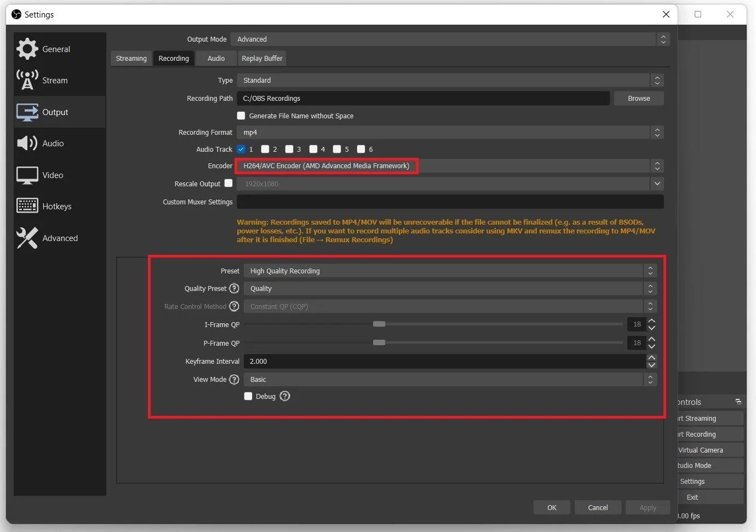The width and height of the screenshot is (756, 532).
Task: Open the General settings section
Action: tap(56, 49)
